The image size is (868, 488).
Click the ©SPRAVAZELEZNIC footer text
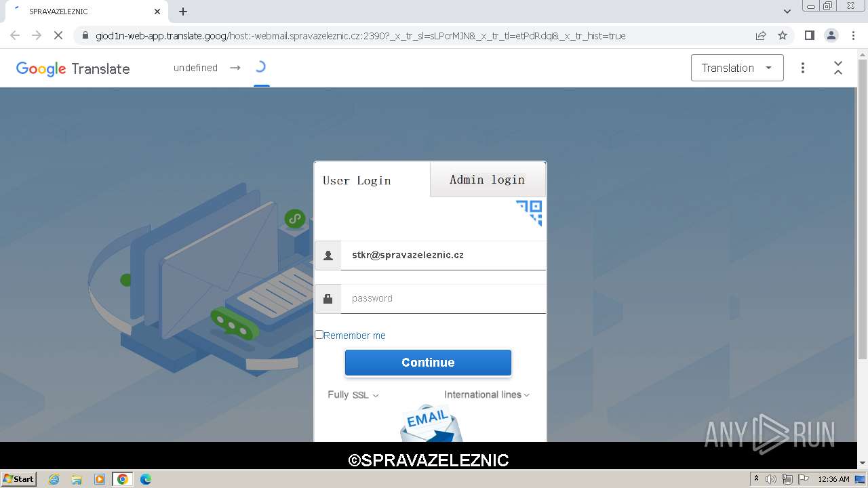pyautogui.click(x=429, y=460)
